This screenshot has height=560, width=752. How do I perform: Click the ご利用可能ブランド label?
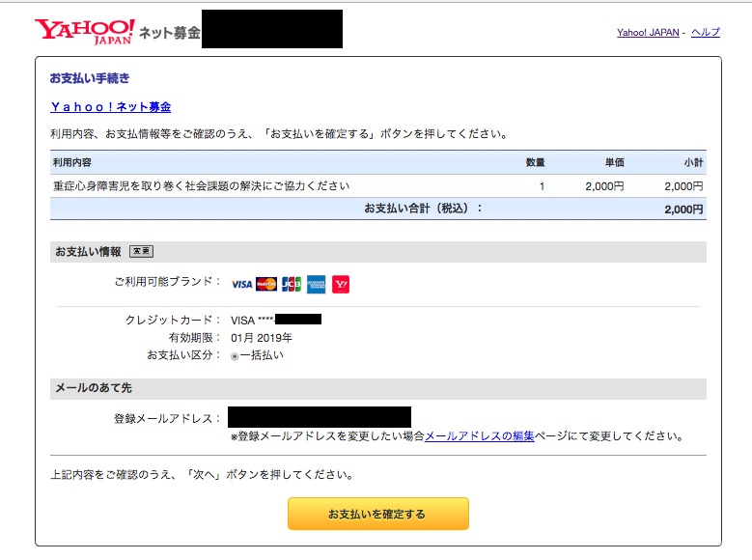[167, 281]
